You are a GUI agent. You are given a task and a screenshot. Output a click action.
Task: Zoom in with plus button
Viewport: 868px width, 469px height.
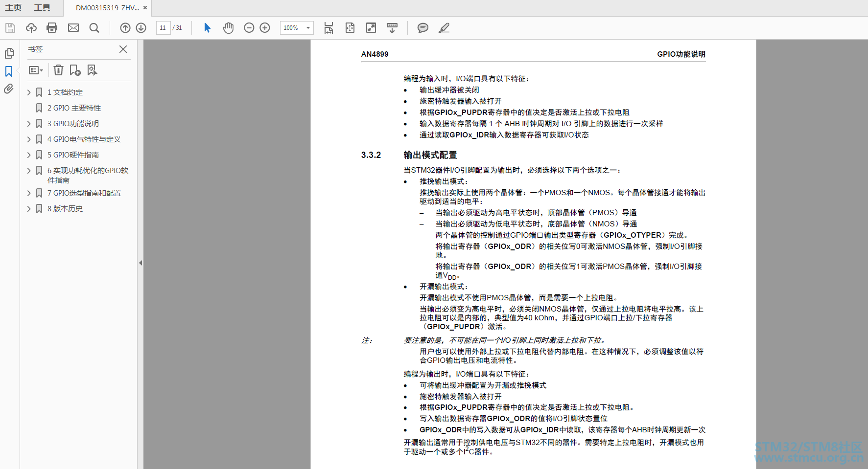265,28
